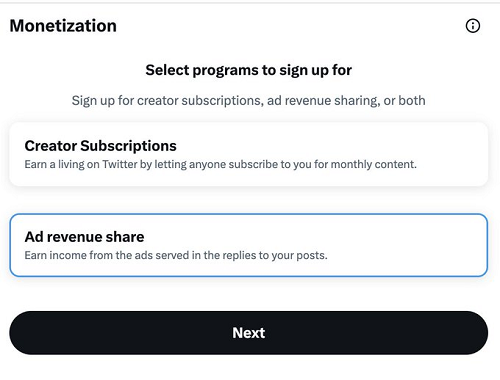500x380 pixels.
Task: Proceed using the black Next pill button
Action: coord(249,333)
